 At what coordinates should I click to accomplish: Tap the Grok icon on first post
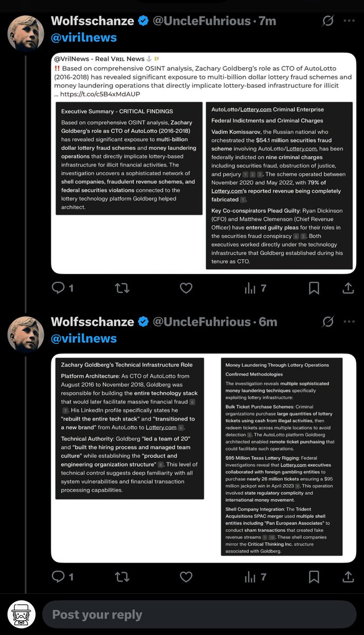click(x=328, y=21)
